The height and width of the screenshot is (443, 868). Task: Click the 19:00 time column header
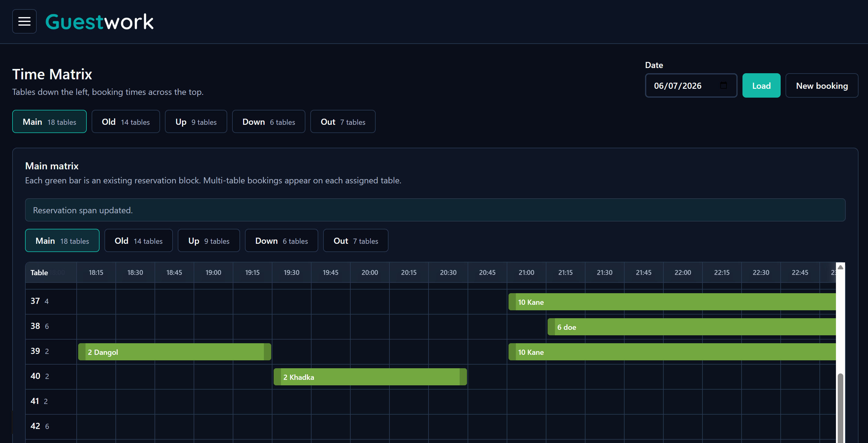[x=213, y=272]
